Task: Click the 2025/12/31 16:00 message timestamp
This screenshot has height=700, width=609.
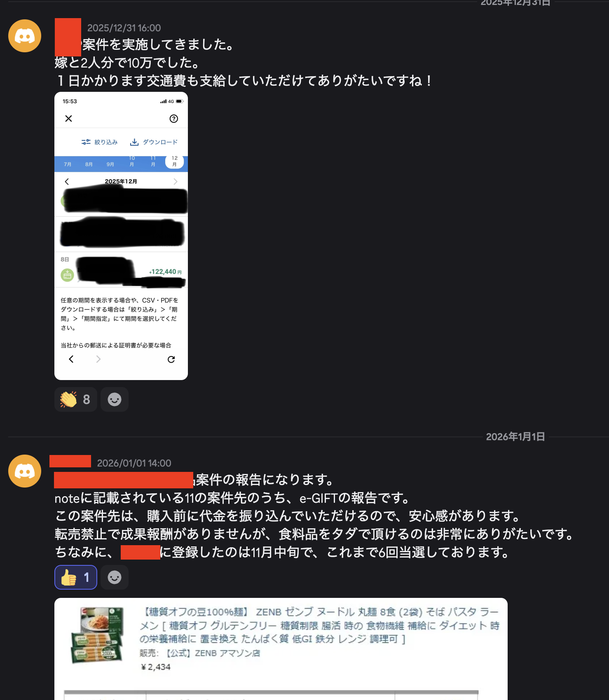Action: [124, 28]
